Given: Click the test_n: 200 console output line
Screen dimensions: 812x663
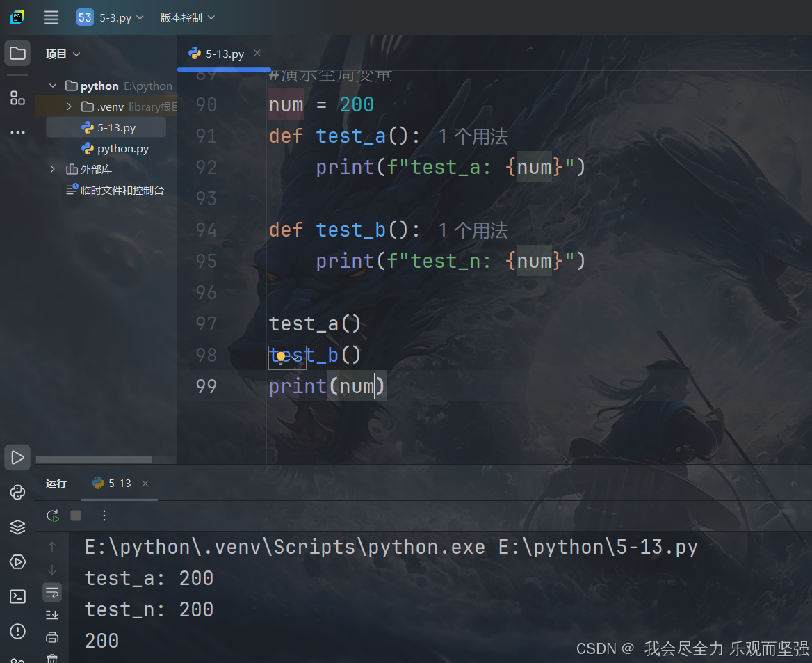Looking at the screenshot, I should pyautogui.click(x=149, y=609).
